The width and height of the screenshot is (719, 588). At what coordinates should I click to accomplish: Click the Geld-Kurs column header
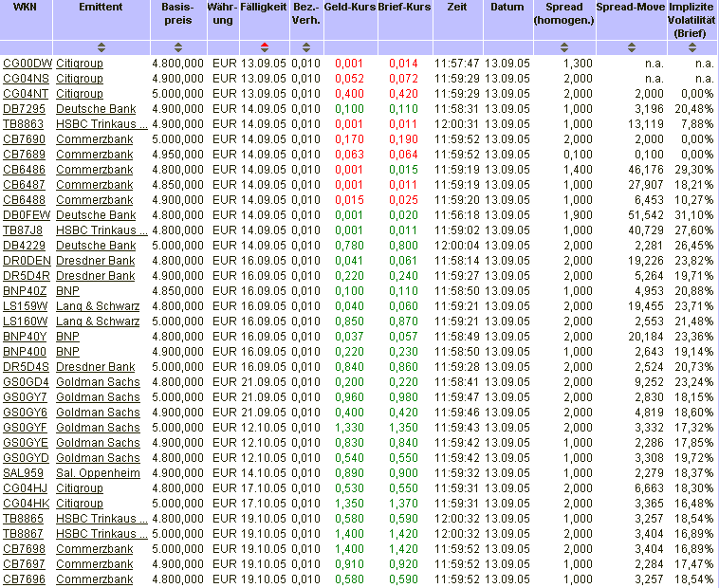pyautogui.click(x=350, y=7)
